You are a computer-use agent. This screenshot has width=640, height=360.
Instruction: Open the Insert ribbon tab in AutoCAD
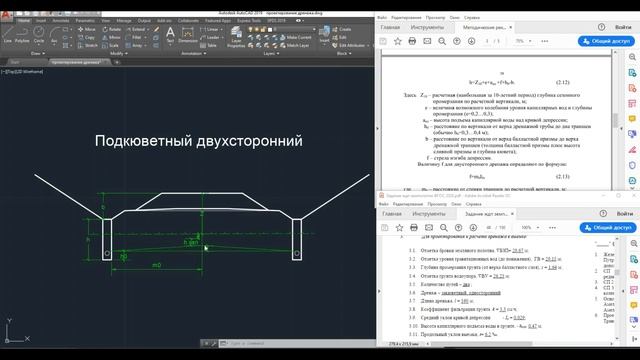41,20
